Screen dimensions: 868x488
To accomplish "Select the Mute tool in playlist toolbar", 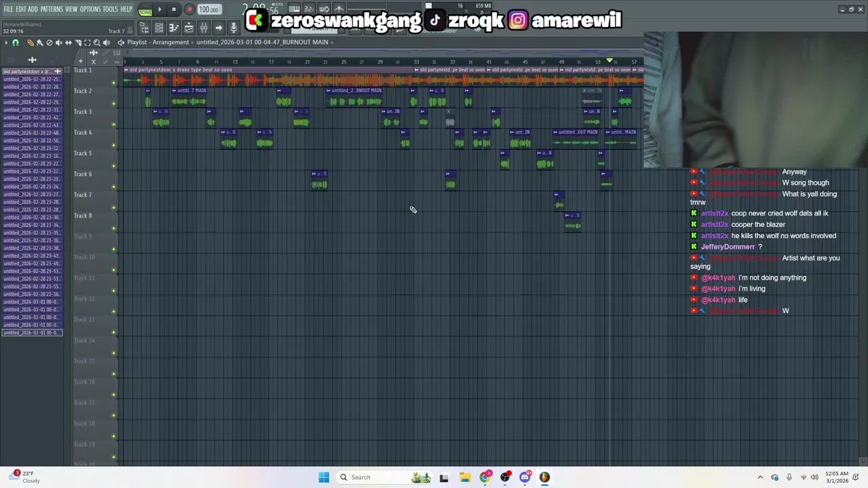I will (59, 43).
